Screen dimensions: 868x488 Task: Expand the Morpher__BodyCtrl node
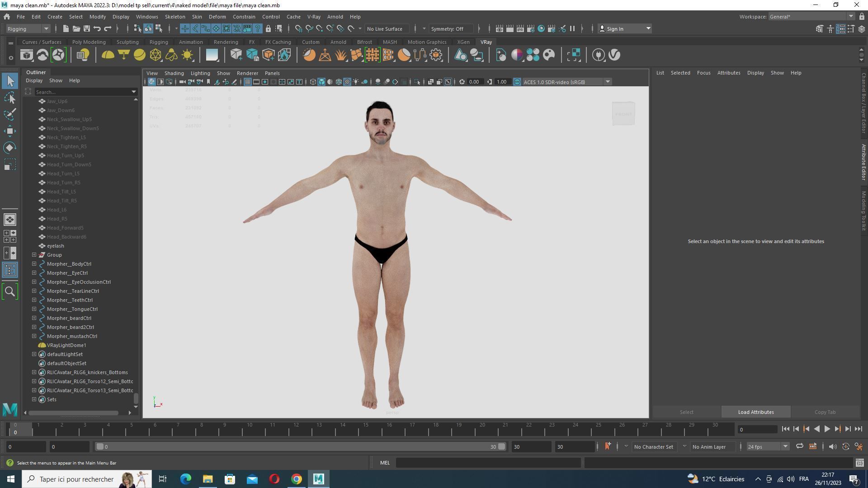[x=34, y=264]
